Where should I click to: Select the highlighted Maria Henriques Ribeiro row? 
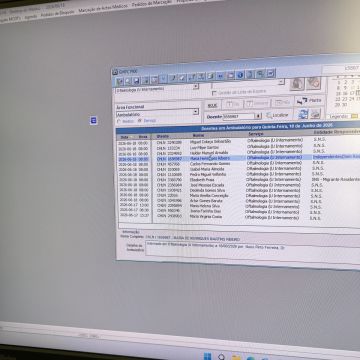click(x=238, y=158)
